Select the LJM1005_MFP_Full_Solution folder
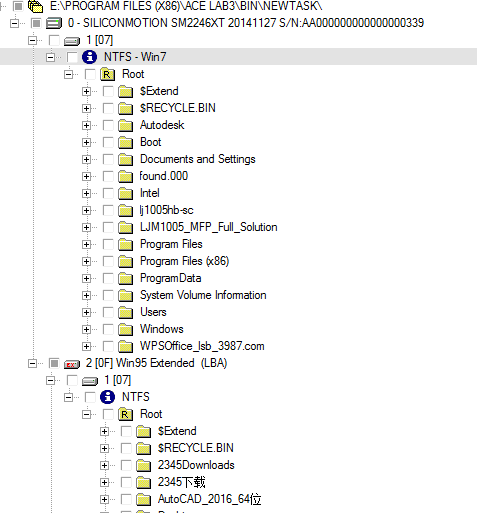477x513 pixels. click(x=209, y=227)
